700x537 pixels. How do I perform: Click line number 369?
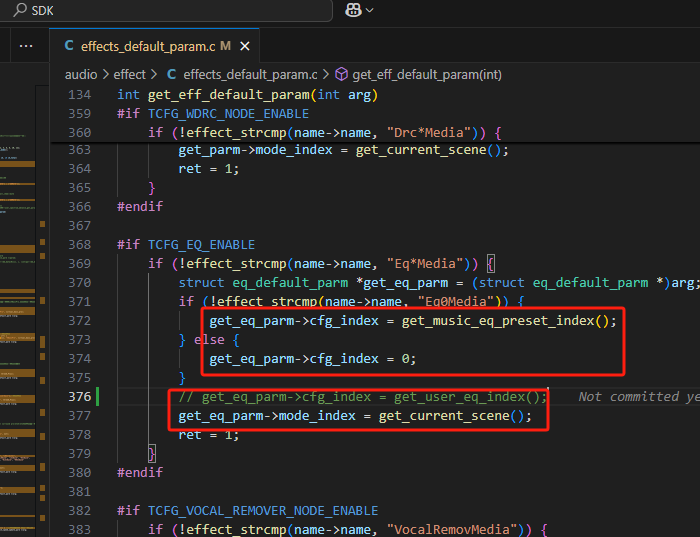click(79, 264)
